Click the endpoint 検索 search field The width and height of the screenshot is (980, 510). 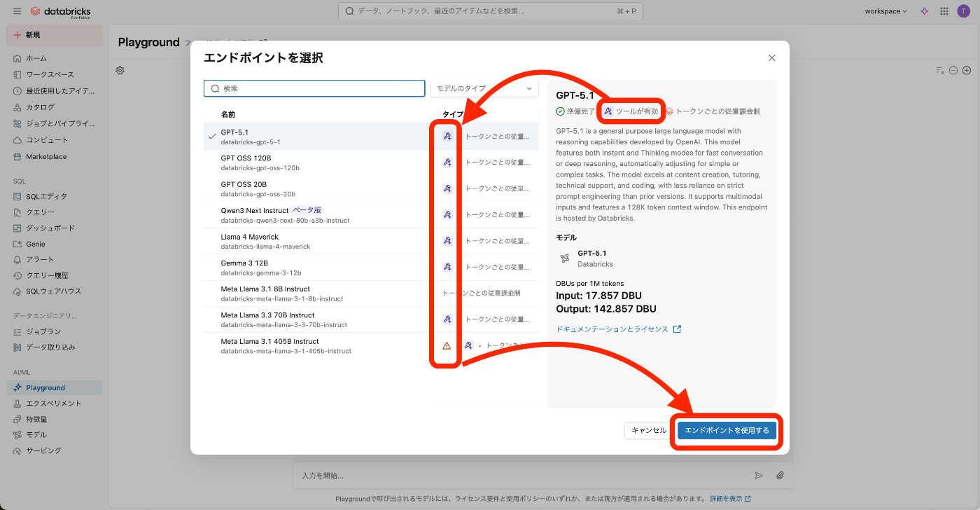314,88
